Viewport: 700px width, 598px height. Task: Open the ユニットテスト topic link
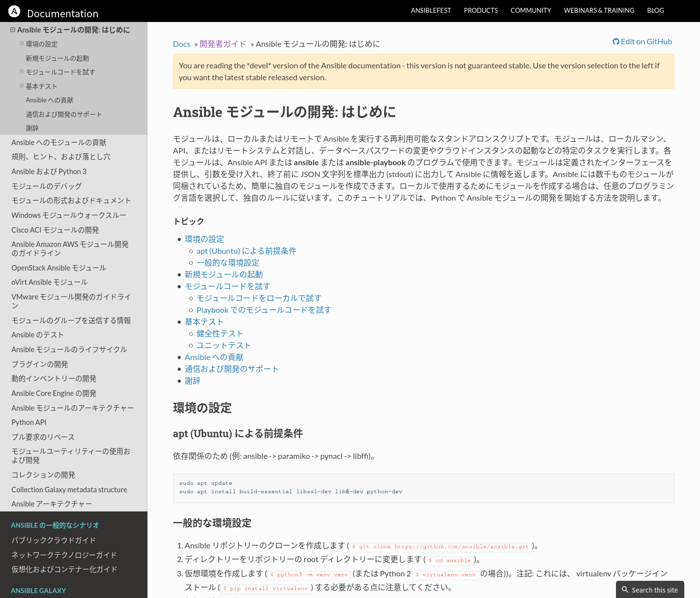[x=224, y=346]
